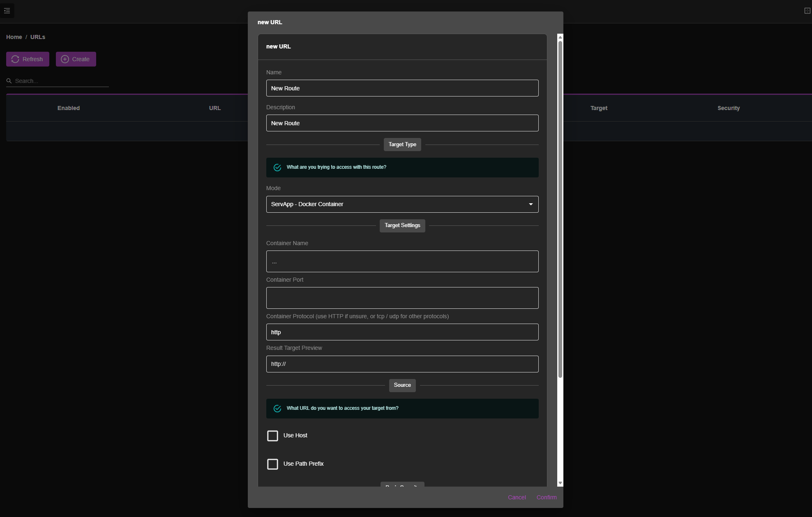Confirm the new URL creation
Screen dimensions: 812x517
pyautogui.click(x=547, y=497)
